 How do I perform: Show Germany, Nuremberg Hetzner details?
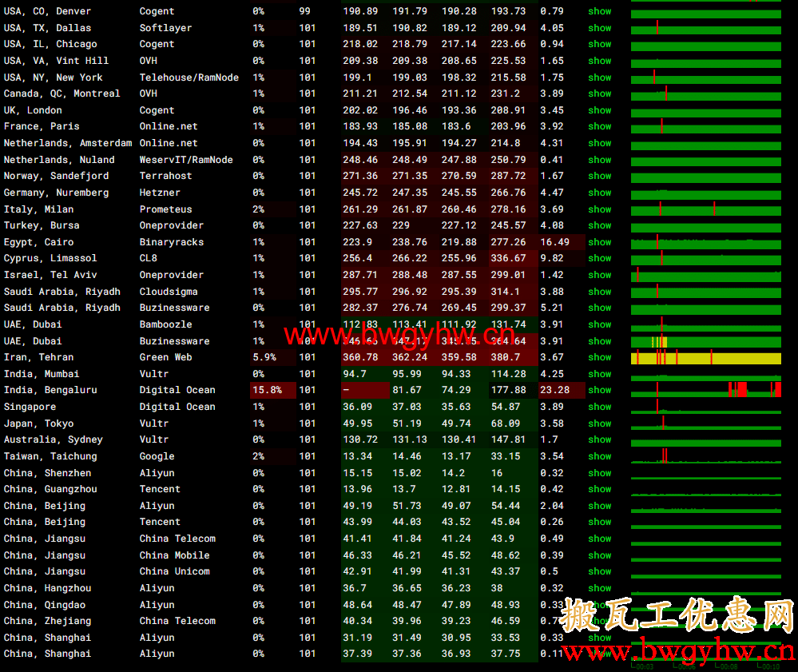click(x=600, y=193)
